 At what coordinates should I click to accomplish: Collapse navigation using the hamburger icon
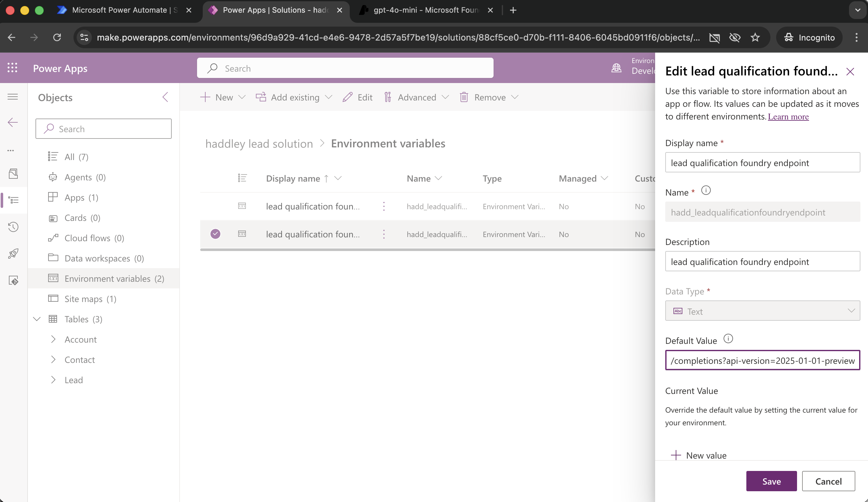pos(12,97)
